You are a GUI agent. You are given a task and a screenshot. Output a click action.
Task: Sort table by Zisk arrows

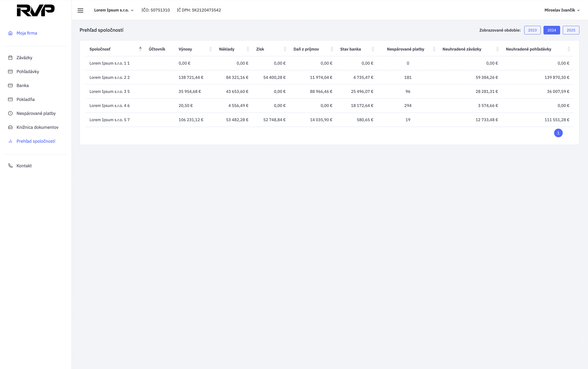285,49
